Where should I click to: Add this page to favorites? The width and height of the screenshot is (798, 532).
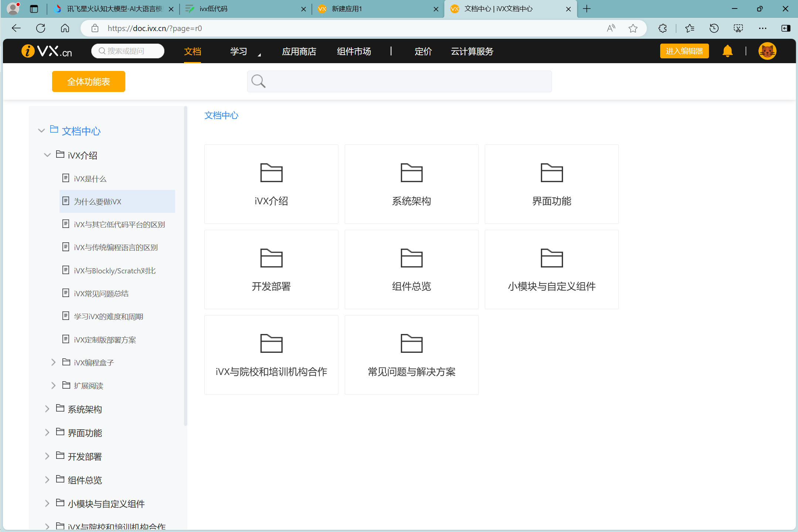coord(633,28)
